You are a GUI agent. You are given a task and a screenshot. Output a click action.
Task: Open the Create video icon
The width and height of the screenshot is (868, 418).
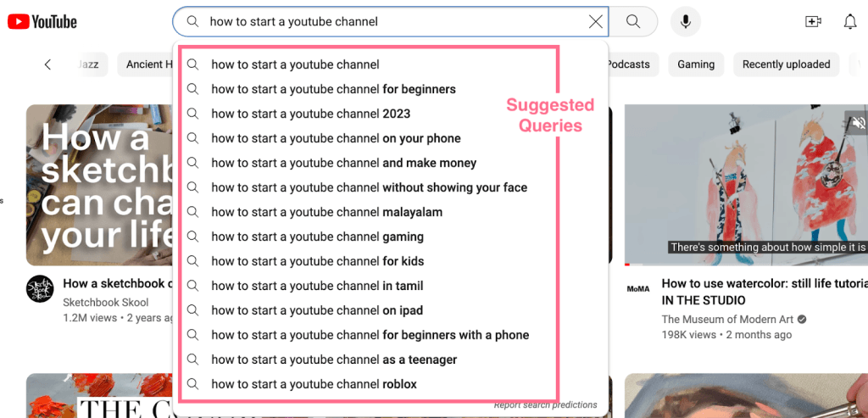pyautogui.click(x=813, y=21)
